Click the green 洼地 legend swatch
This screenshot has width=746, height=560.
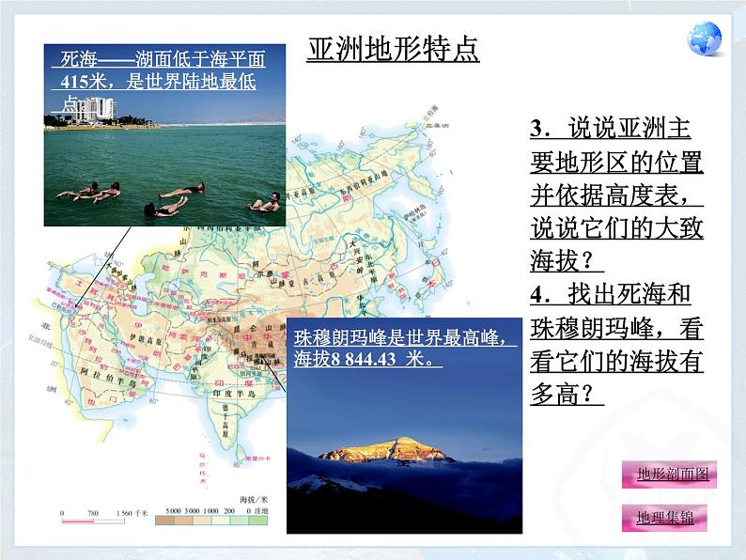click(x=258, y=520)
